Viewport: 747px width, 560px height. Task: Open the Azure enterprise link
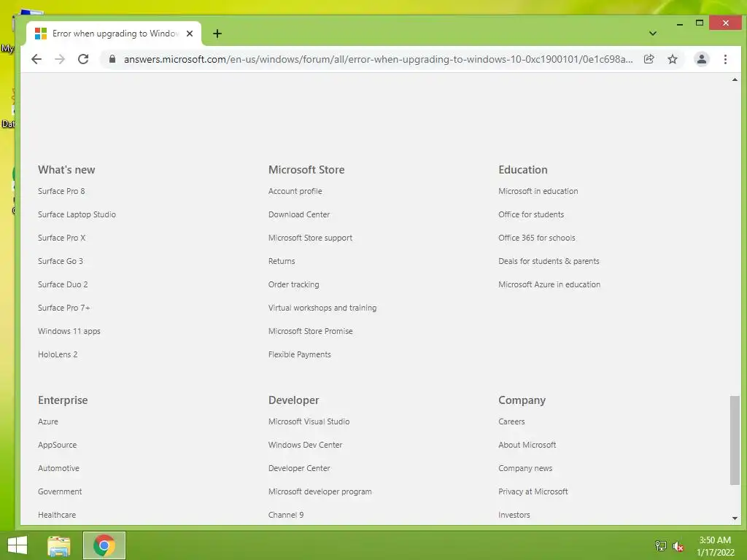48,421
